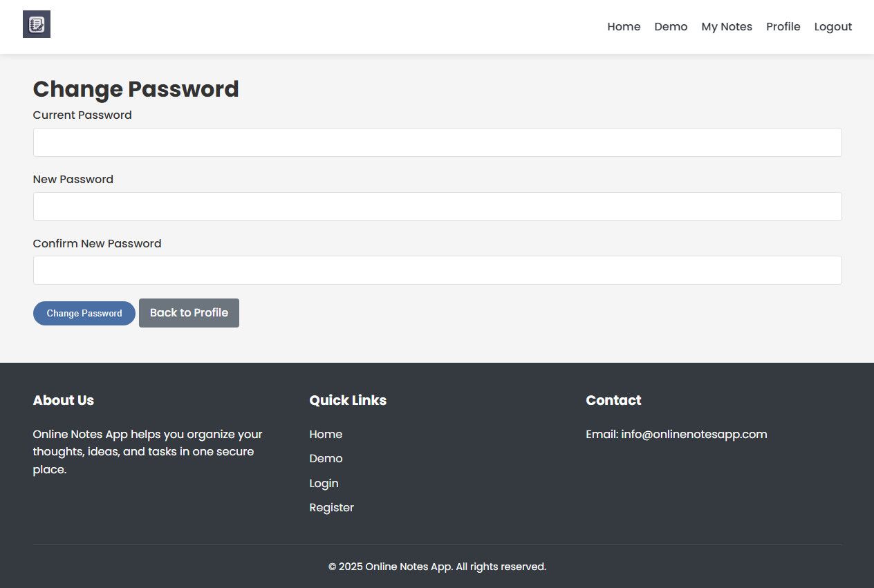Click the New Password input box
Viewport: 874px width, 588px height.
437,207
